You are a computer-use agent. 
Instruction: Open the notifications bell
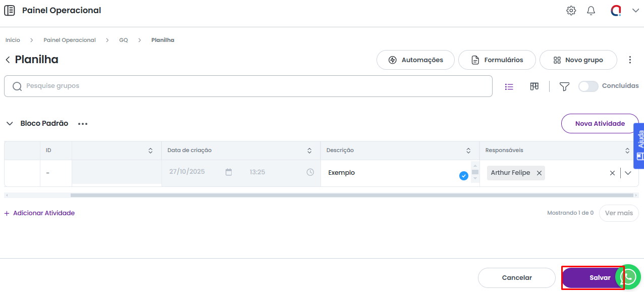[591, 11]
